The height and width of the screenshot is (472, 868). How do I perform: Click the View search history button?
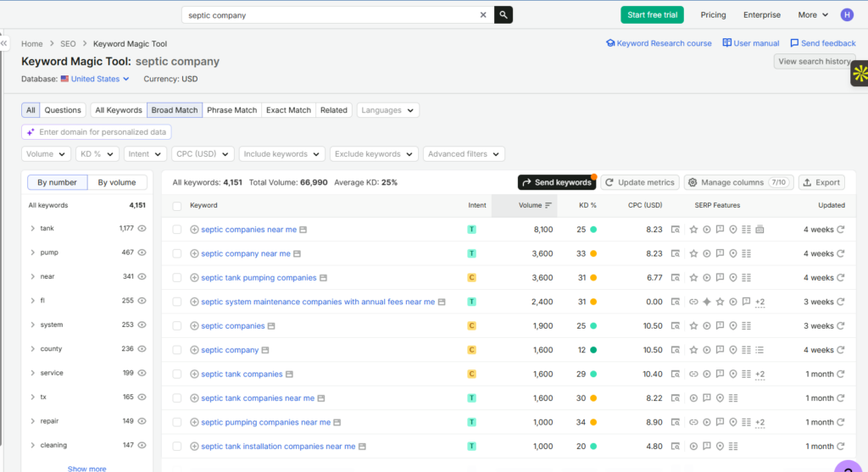(x=815, y=61)
